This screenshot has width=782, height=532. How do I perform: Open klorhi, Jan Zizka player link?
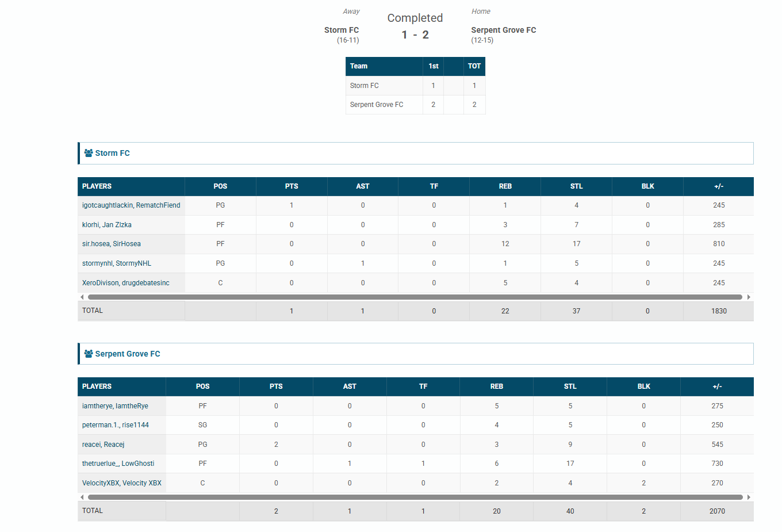(x=107, y=225)
